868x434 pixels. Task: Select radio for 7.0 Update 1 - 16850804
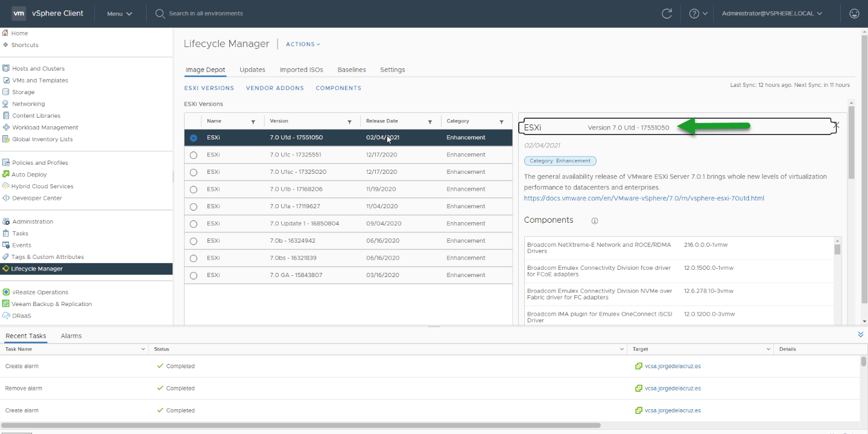193,224
